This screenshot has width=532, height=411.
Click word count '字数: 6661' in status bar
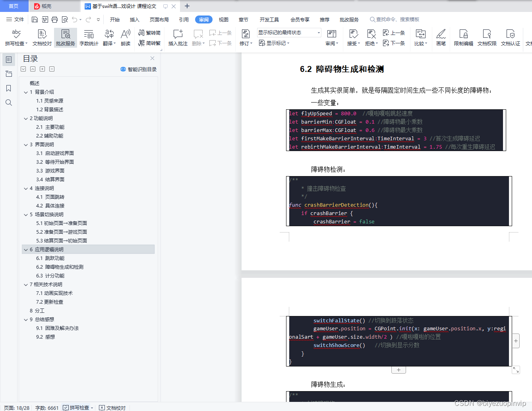tap(47, 407)
